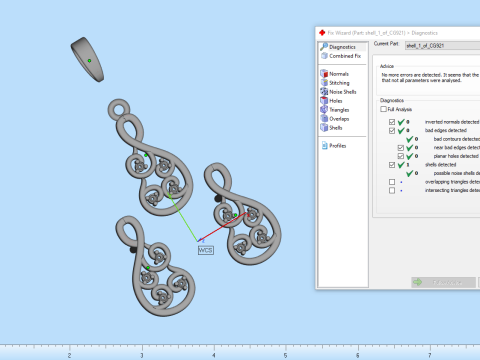Viewport: 480px width, 360px height.
Task: Uncheck inverted normals detected analysis
Action: [x=392, y=122]
